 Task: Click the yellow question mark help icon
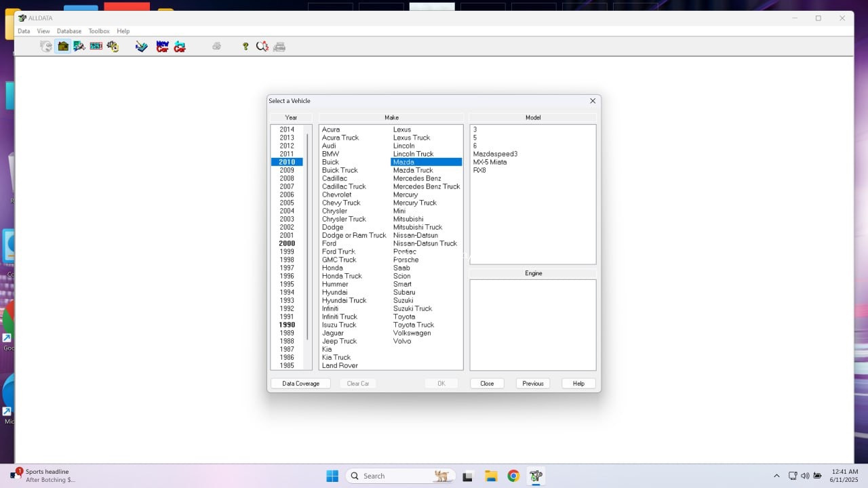click(245, 46)
